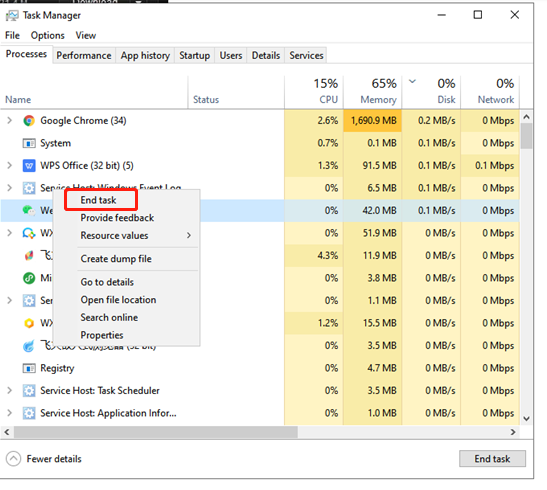Expand Service Host: Application Infor...
The height and width of the screenshot is (490, 547).
pos(10,413)
